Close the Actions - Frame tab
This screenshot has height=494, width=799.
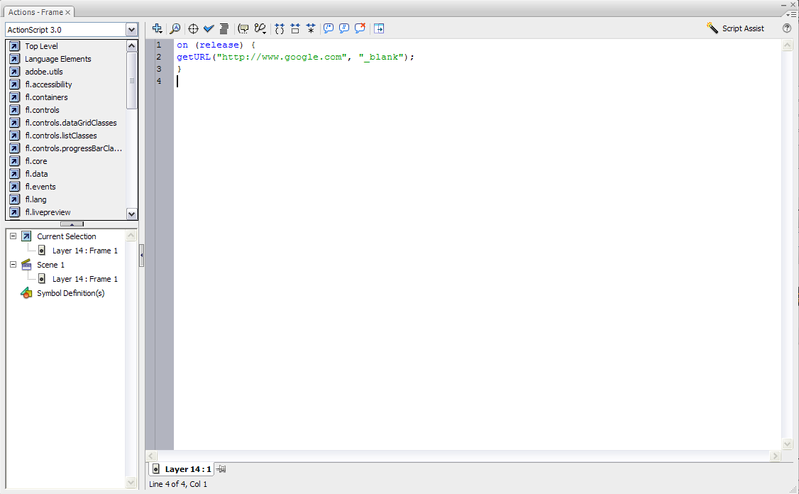(x=68, y=12)
